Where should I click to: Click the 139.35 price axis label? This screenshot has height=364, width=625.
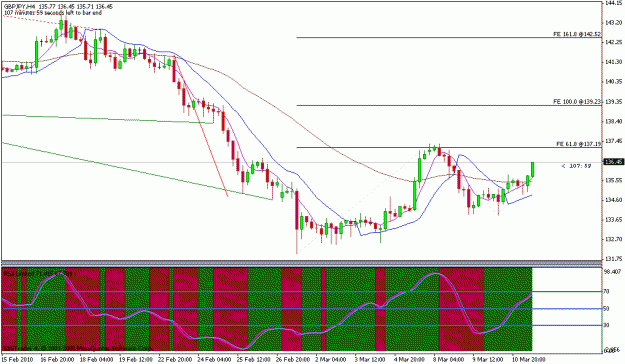[614, 102]
